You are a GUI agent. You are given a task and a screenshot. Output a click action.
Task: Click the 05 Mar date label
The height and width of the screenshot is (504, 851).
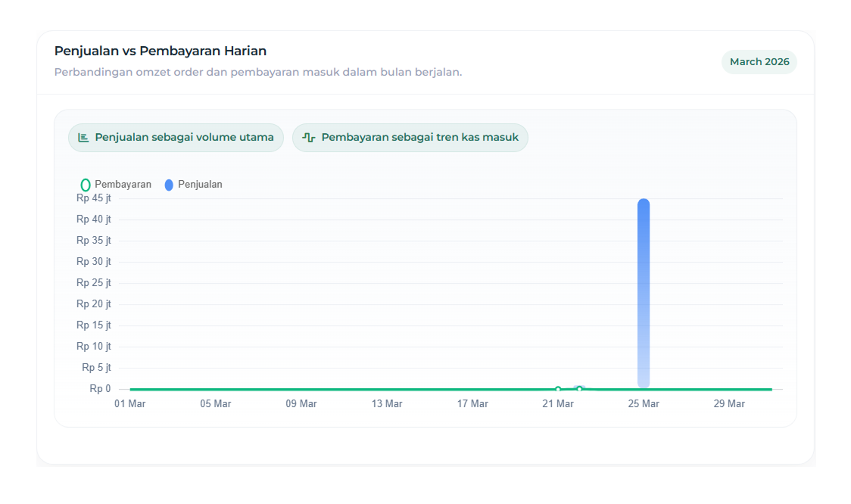tap(216, 404)
